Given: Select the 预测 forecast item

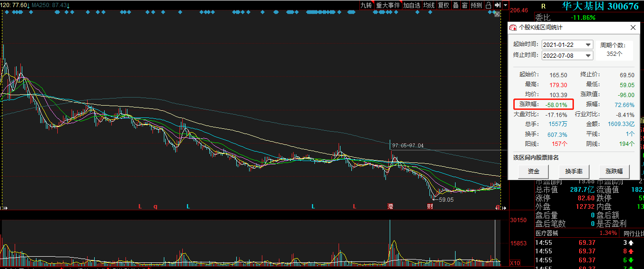Looking at the screenshot, I should click(476, 5).
